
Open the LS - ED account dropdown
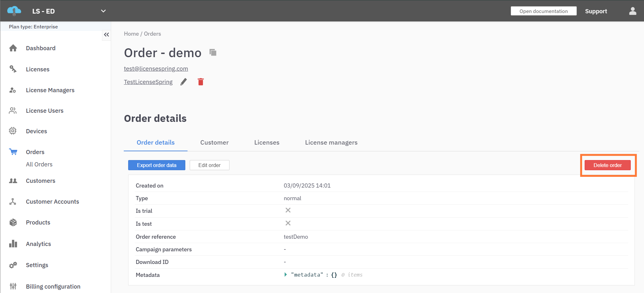pyautogui.click(x=103, y=11)
